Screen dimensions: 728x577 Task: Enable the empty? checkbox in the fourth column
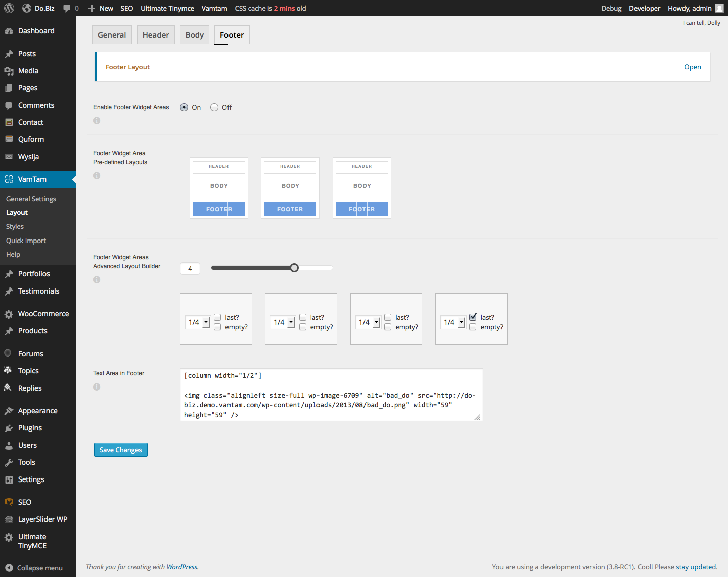click(x=472, y=327)
